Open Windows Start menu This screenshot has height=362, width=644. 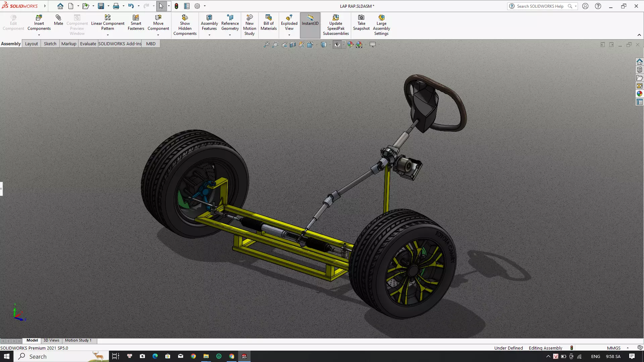pos(7,356)
